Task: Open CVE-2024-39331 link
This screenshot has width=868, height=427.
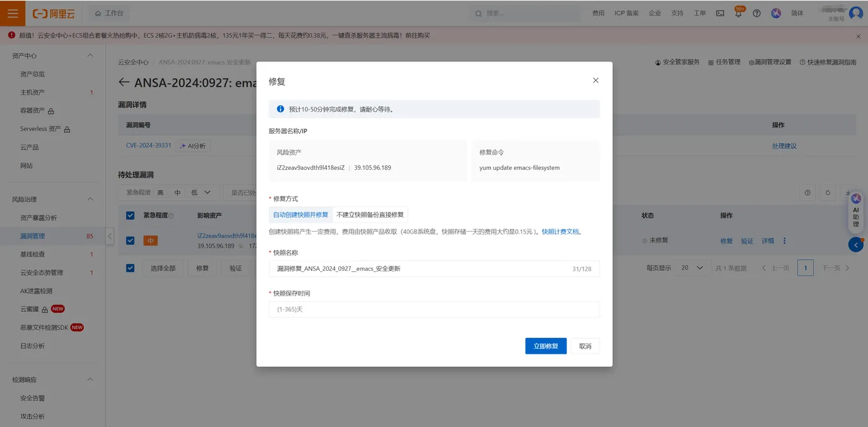Action: [x=148, y=146]
